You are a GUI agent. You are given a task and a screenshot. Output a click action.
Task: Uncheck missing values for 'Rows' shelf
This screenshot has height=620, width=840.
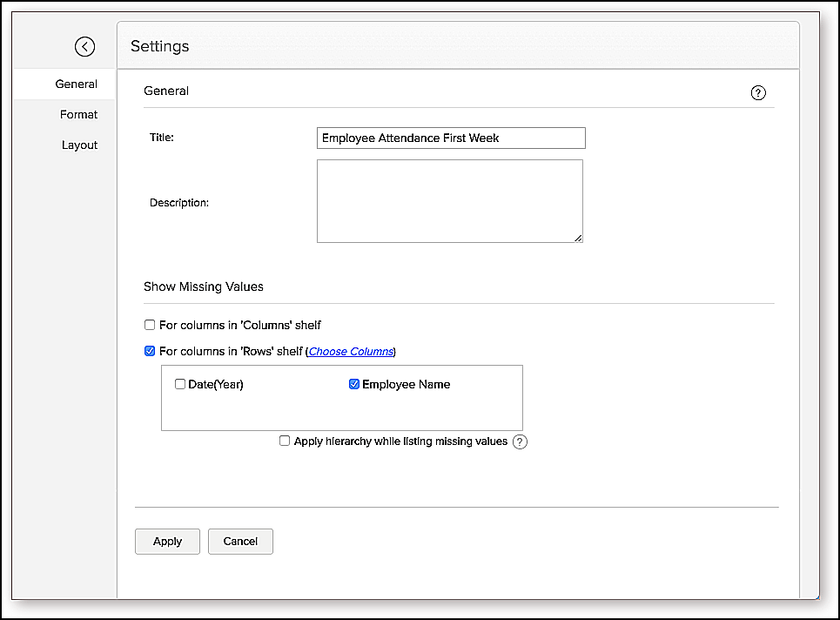[150, 352]
